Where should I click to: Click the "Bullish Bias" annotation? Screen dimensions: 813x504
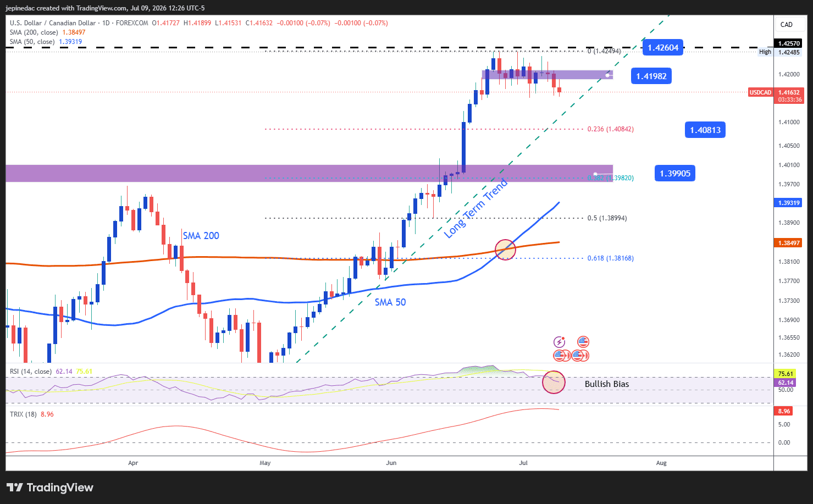point(607,384)
